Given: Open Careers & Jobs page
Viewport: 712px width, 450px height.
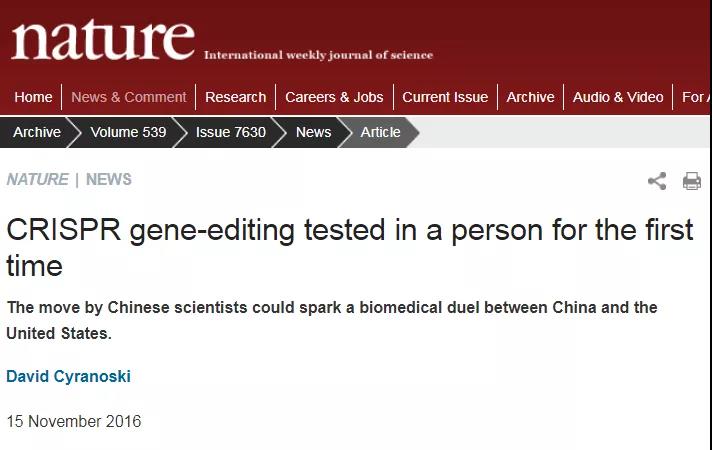Looking at the screenshot, I should point(334,97).
